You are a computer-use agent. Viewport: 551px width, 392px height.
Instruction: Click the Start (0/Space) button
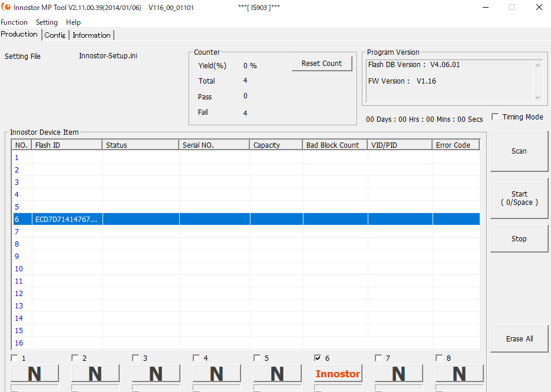tap(519, 198)
